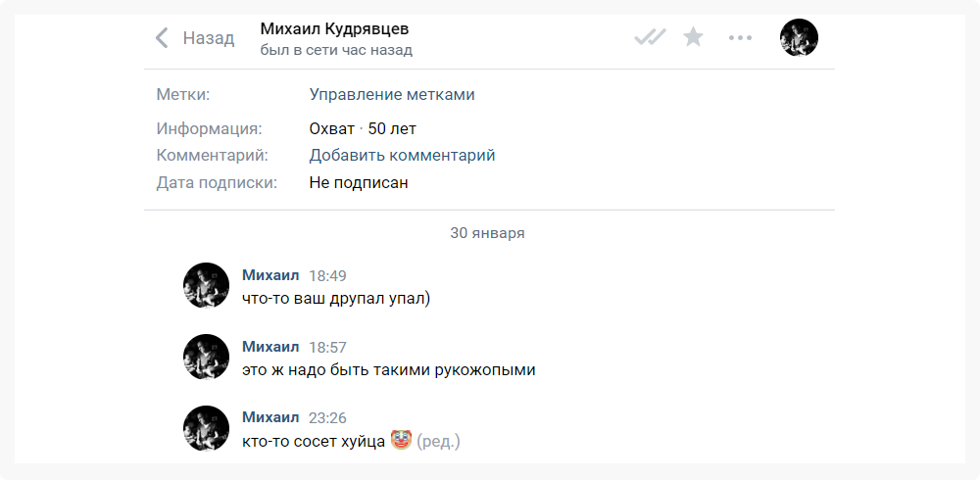Click sender name "Михаил" on the 18:57 message

[270, 347]
